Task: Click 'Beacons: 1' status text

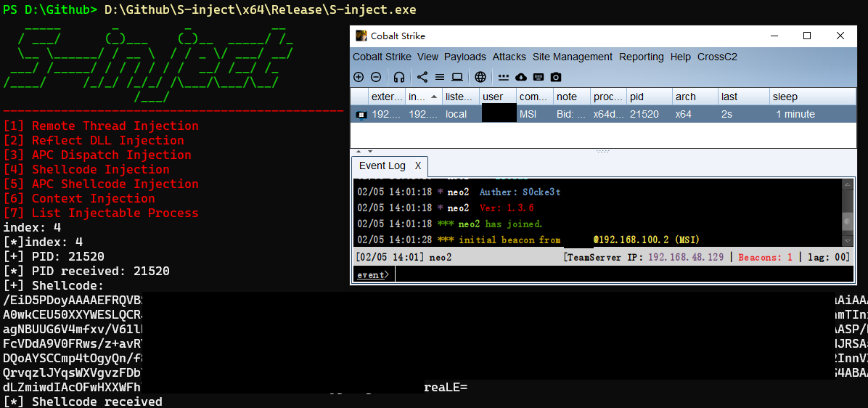Action: 766,257
